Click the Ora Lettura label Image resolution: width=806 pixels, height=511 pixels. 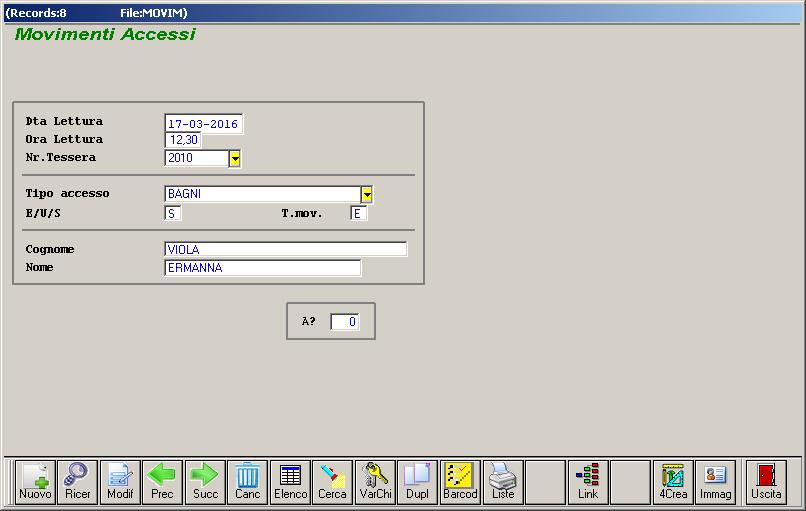click(64, 139)
